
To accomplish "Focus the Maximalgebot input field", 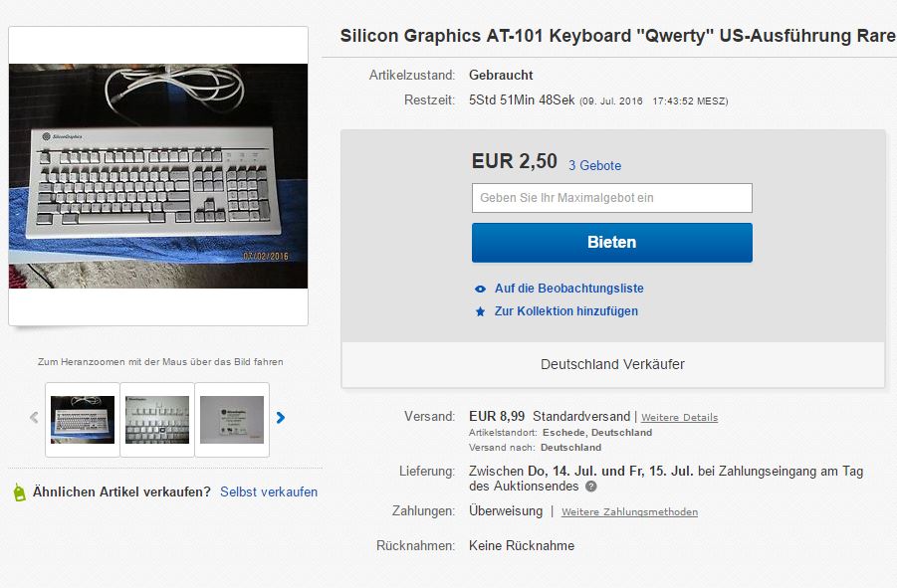I will click(x=611, y=198).
